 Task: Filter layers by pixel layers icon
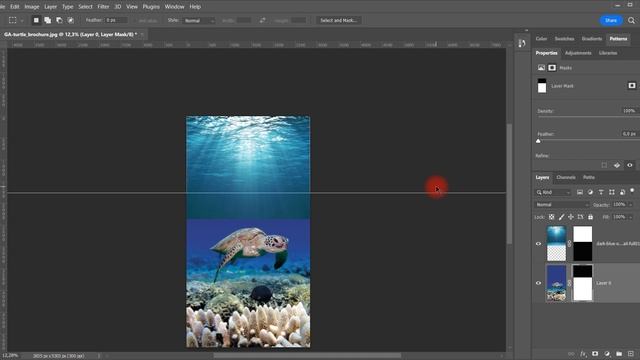[x=580, y=192]
